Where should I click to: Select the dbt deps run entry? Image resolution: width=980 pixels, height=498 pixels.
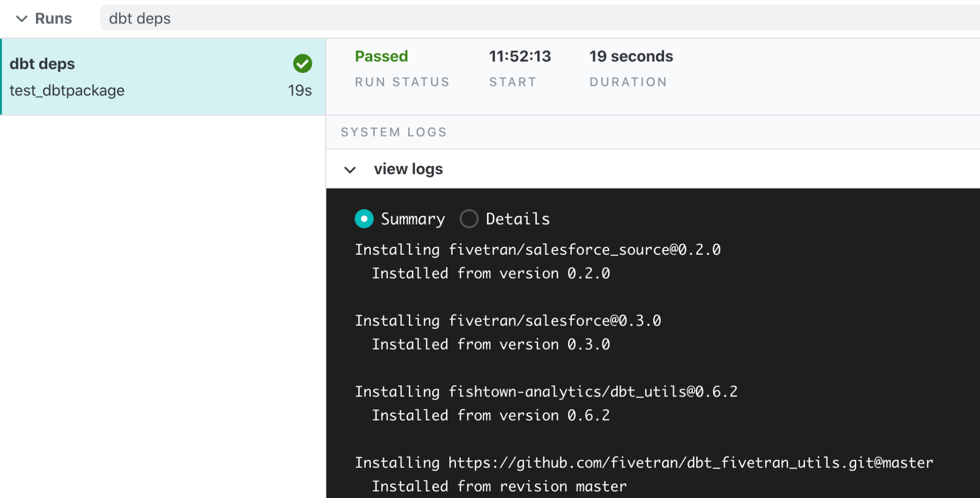pos(163,76)
